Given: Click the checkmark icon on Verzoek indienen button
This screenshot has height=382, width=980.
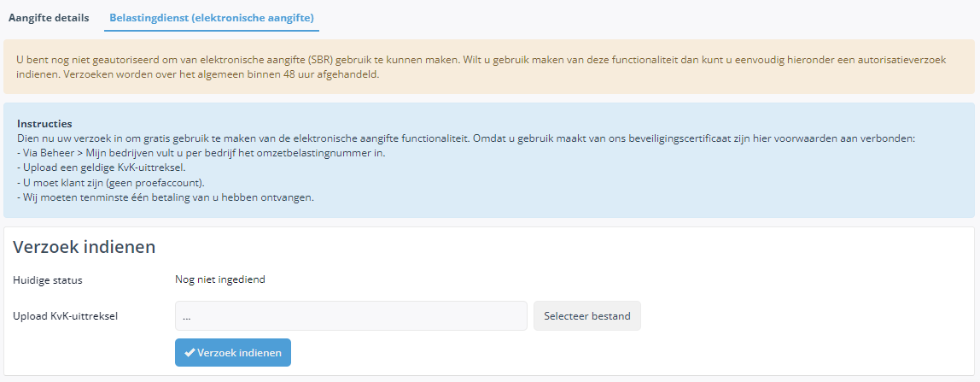Looking at the screenshot, I should [x=190, y=353].
